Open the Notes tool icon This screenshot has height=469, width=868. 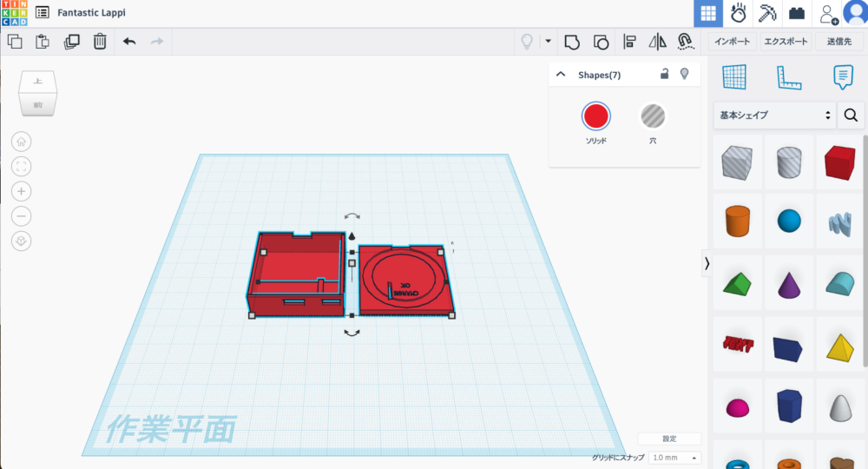point(843,77)
